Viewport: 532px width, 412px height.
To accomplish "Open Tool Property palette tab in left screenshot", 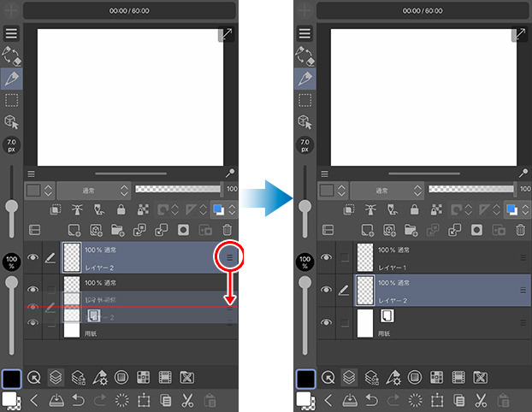I will 100,377.
